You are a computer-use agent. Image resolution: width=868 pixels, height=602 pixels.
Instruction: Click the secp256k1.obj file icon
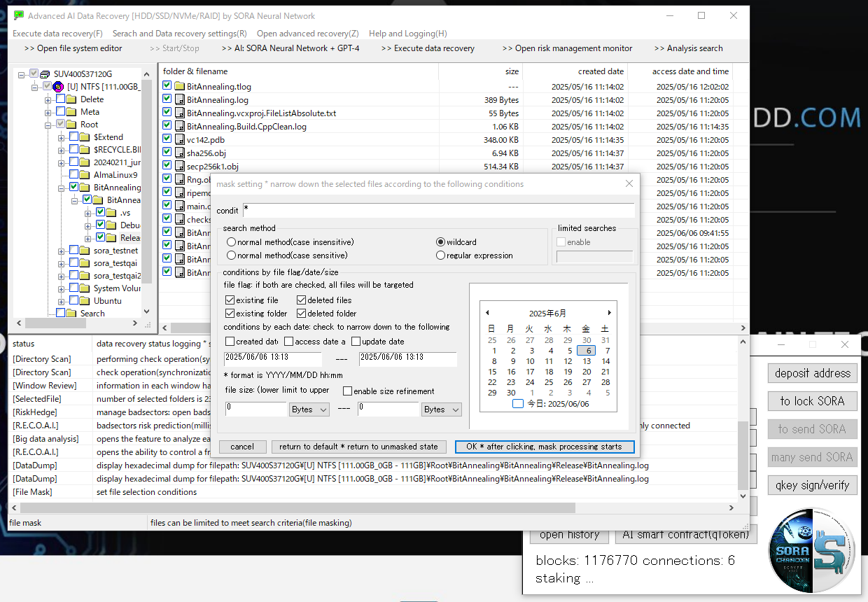pos(179,166)
